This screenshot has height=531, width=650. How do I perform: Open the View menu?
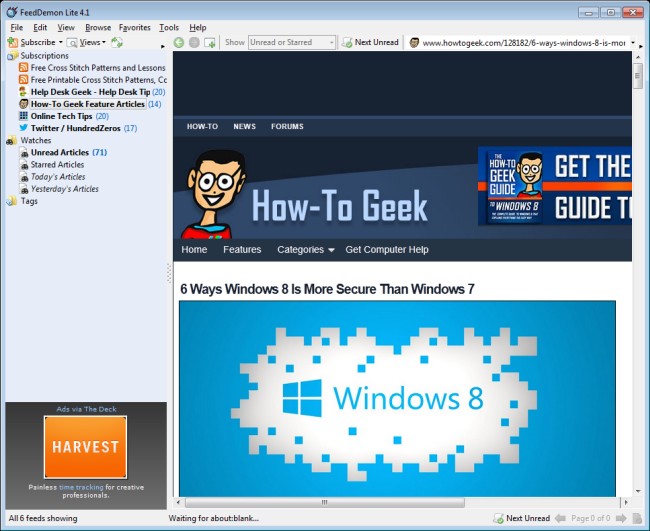[x=66, y=27]
